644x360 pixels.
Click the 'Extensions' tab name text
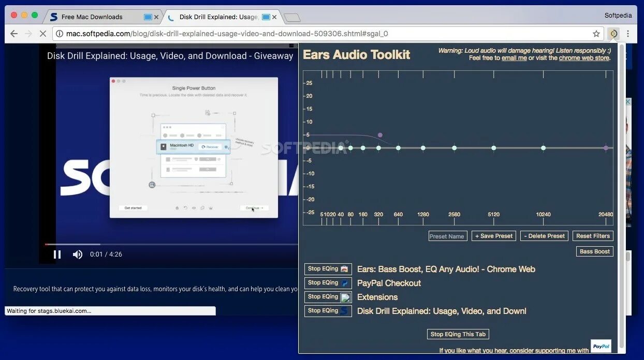tap(377, 297)
